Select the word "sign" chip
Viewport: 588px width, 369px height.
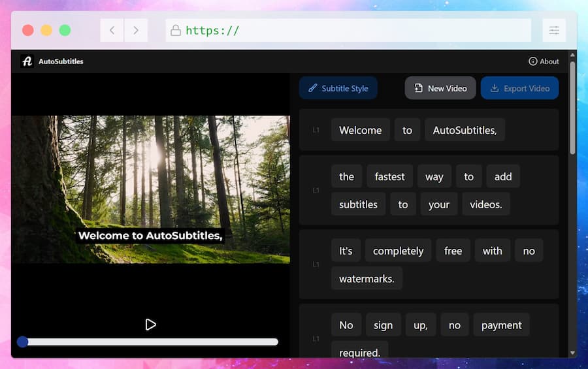tap(383, 325)
